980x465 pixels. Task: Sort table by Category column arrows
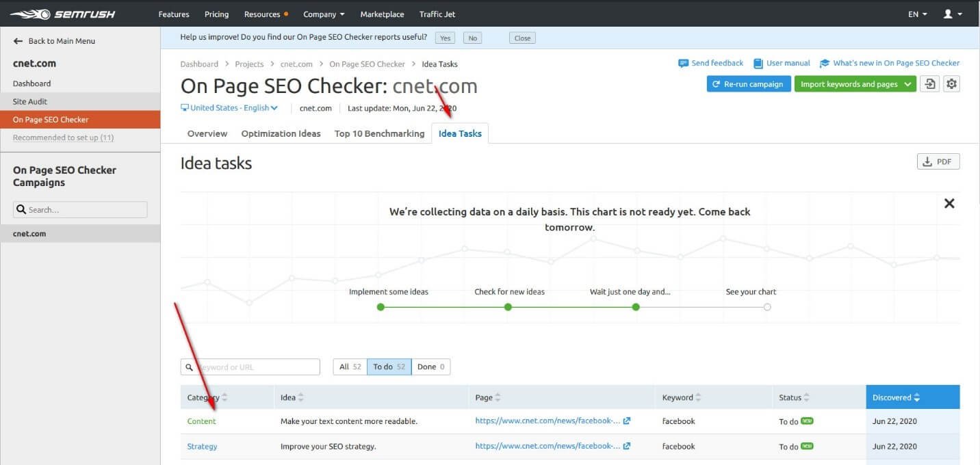[224, 397]
